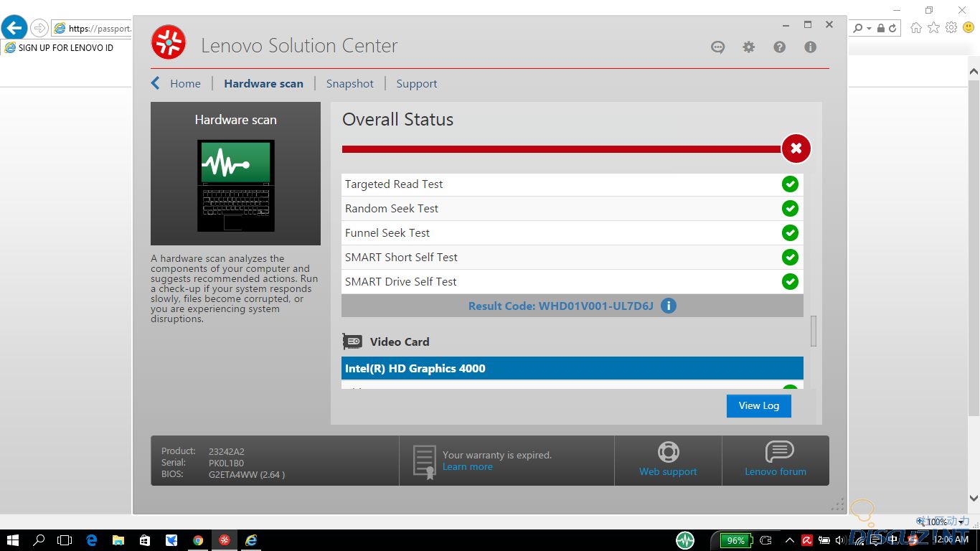Open the Support tab

(x=416, y=83)
